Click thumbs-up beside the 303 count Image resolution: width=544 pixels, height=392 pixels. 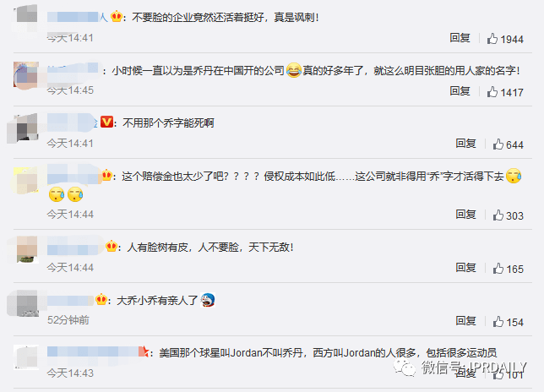498,215
